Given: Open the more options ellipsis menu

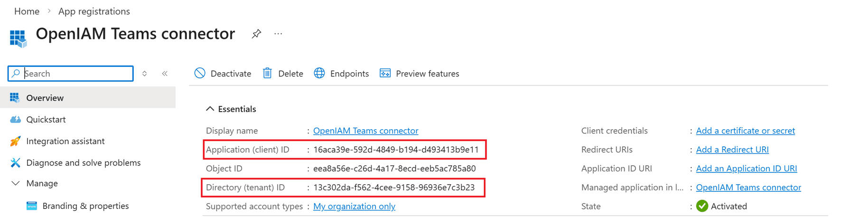Looking at the screenshot, I should [x=278, y=34].
